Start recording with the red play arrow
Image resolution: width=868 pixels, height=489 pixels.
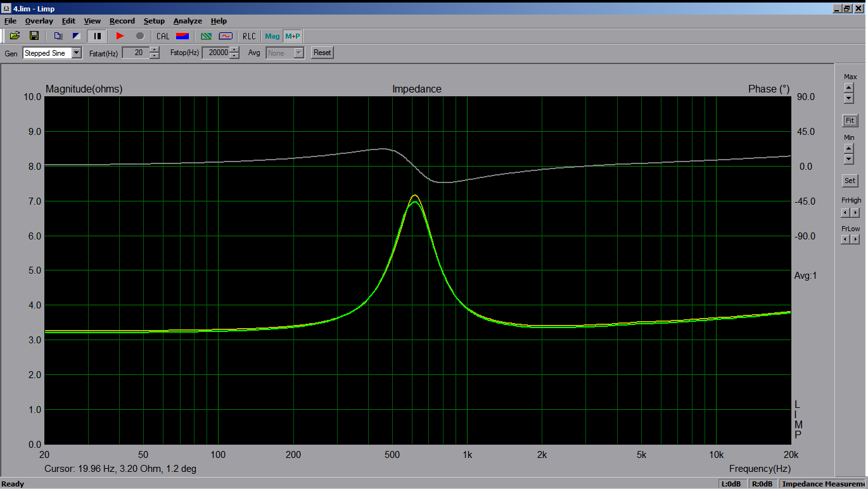pos(120,36)
